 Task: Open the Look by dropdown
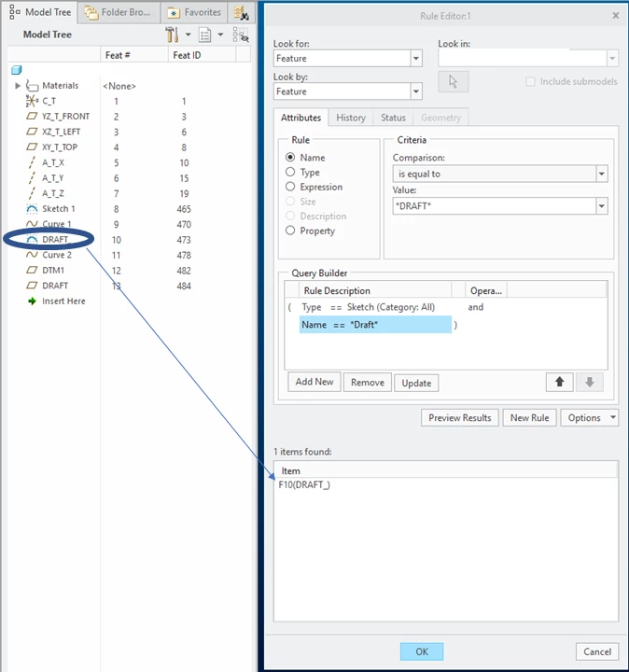click(x=415, y=91)
